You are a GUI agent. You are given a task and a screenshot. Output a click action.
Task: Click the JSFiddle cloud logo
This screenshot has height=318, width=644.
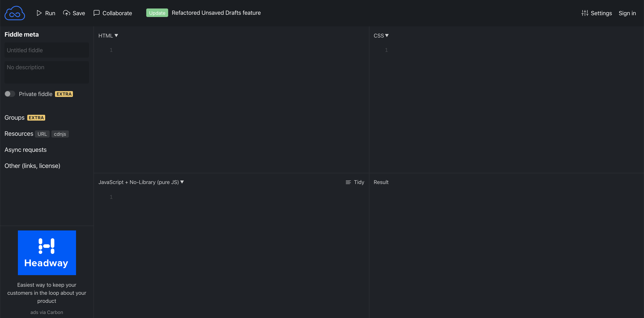[x=15, y=13]
